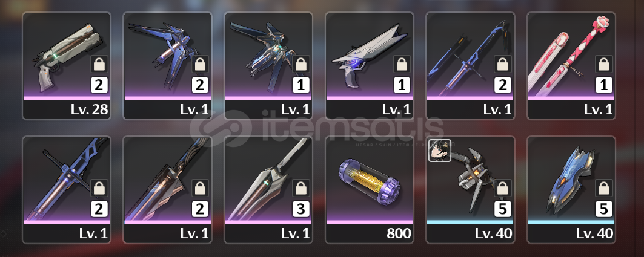Open the gold energy capsule item 800
The width and height of the screenshot is (644, 257).
[x=369, y=190]
